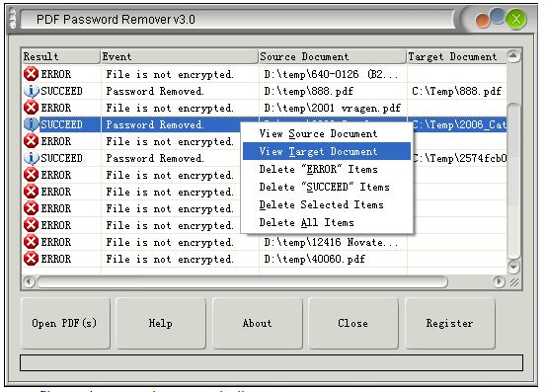
Task: Click the error icon on the 2001 vragen.pdf row
Action: pyautogui.click(x=31, y=108)
